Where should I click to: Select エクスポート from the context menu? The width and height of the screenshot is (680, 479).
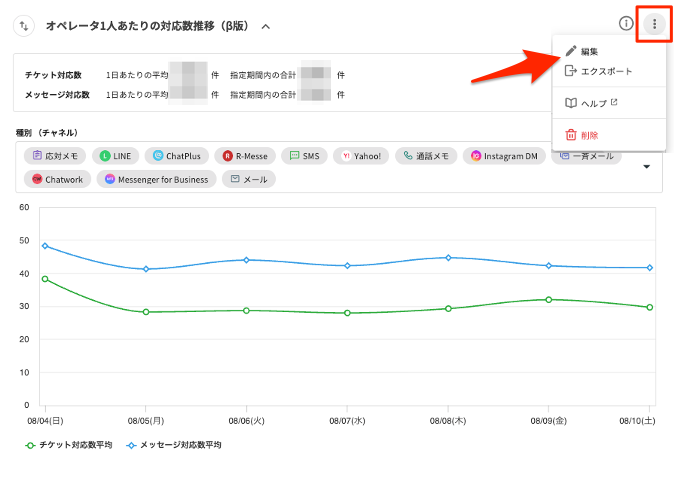[606, 71]
